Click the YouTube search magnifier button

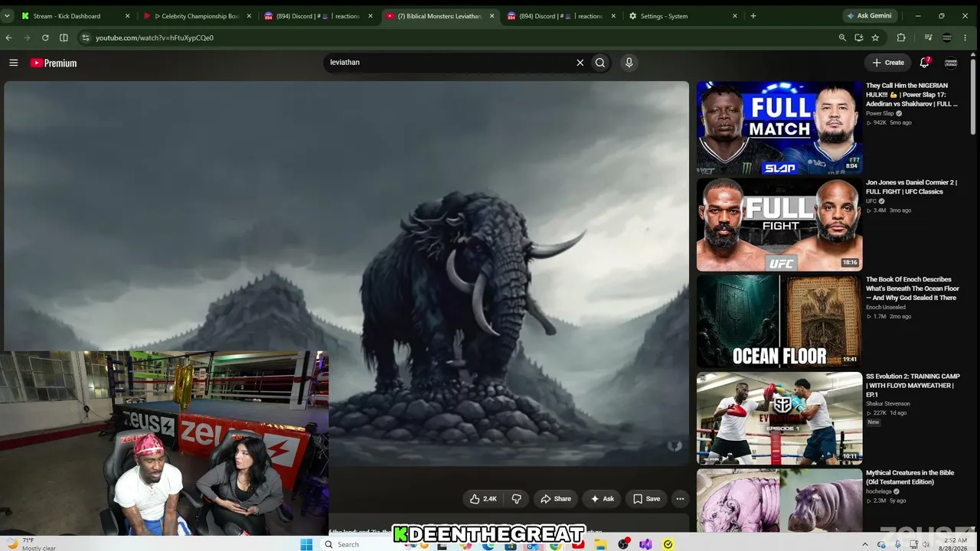point(600,63)
